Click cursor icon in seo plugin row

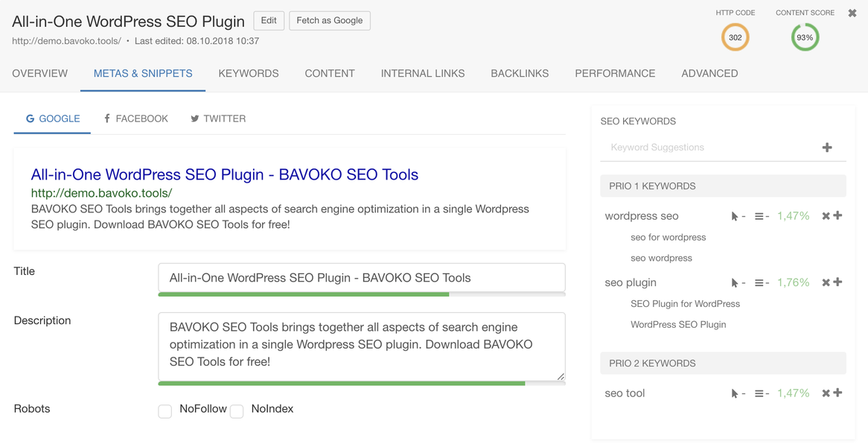(x=735, y=282)
